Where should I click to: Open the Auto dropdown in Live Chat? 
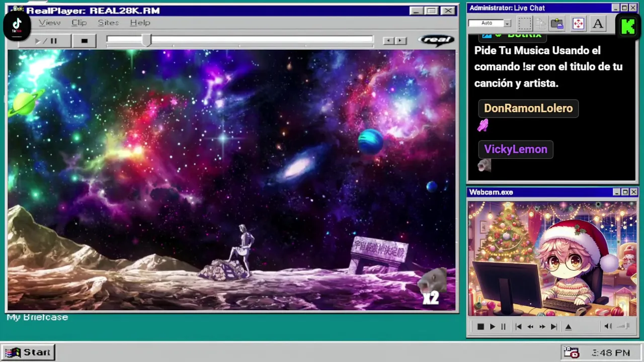click(x=508, y=23)
